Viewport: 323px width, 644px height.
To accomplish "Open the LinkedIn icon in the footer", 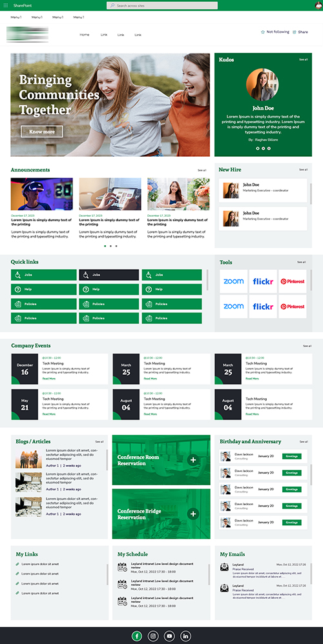I will (x=185, y=636).
